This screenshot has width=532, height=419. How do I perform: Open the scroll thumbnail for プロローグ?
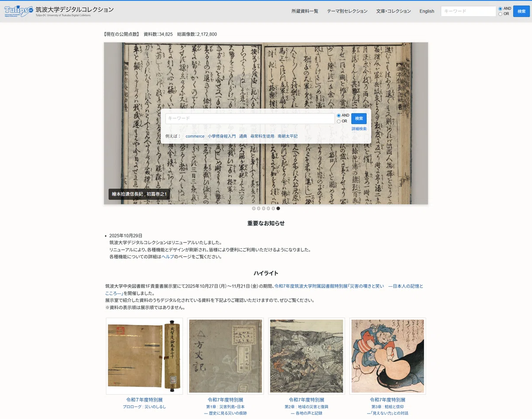coord(145,356)
